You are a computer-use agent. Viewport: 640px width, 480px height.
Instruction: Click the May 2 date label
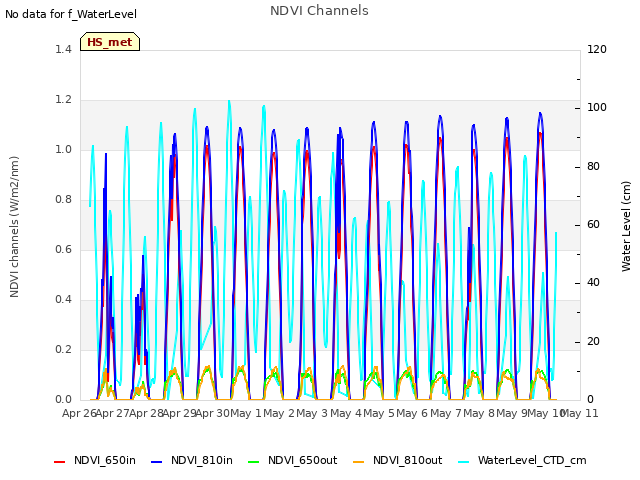(279, 413)
